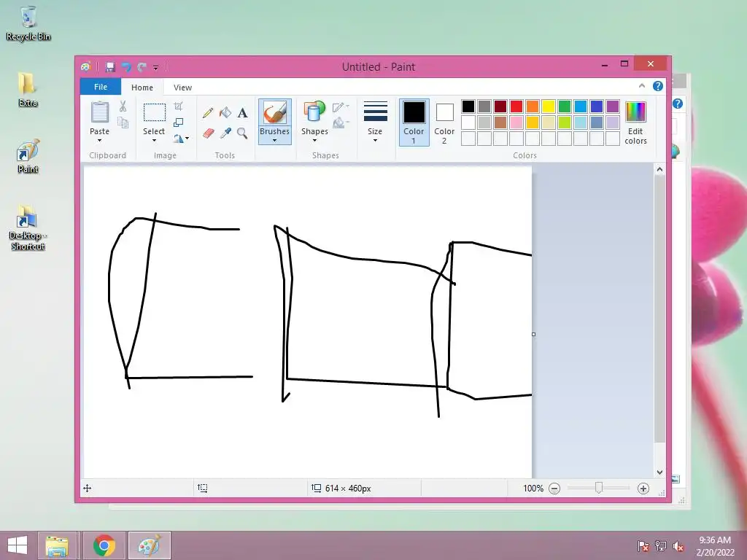
Task: Click the zoom in plus button
Action: 643,489
